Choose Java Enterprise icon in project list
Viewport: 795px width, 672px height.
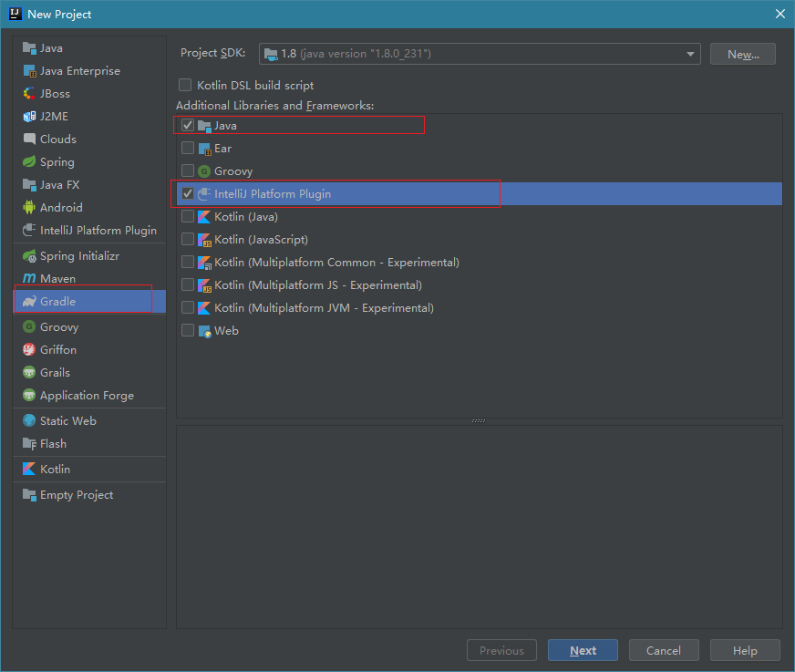tap(29, 71)
